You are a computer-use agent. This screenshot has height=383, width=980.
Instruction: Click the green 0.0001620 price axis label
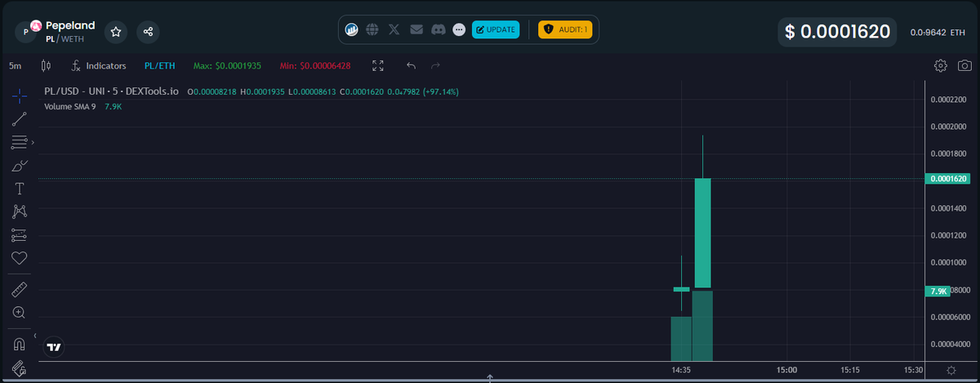point(947,178)
